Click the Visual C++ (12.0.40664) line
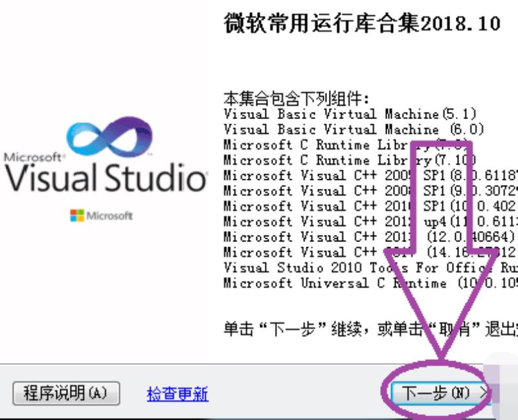This screenshot has height=420, width=518. point(370,237)
